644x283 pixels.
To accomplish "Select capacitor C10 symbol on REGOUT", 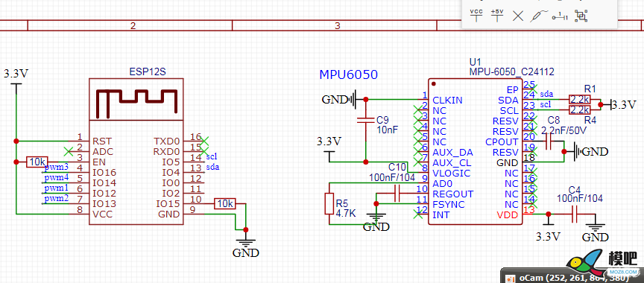I will (397, 194).
